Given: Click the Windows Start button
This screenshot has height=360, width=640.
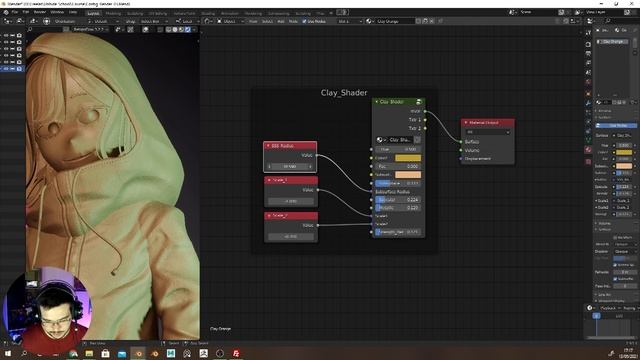Looking at the screenshot, I should [8, 353].
